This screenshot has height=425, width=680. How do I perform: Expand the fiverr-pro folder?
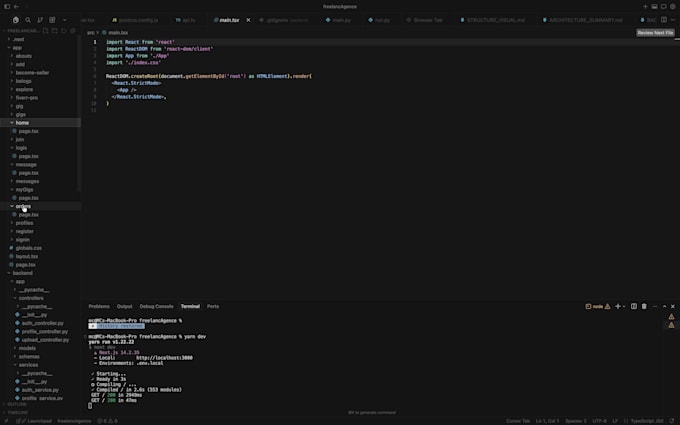point(26,98)
